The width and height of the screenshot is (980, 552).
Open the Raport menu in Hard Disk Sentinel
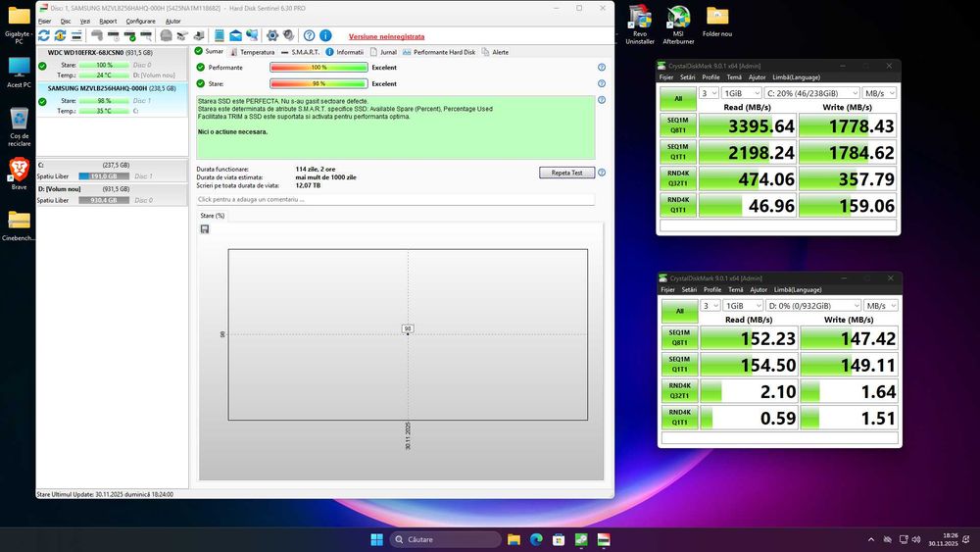click(108, 22)
